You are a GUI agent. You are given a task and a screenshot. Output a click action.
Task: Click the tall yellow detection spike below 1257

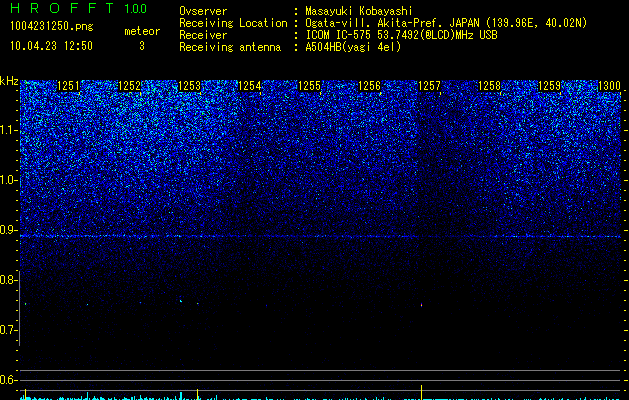421,392
